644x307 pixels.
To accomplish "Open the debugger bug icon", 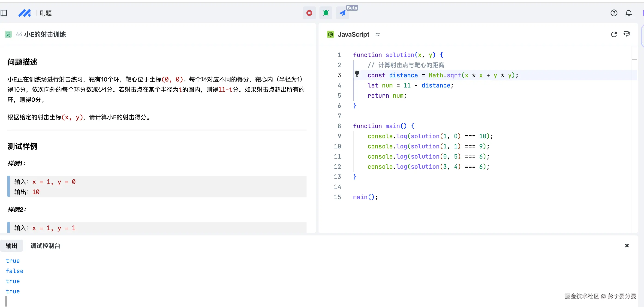I will pyautogui.click(x=326, y=13).
